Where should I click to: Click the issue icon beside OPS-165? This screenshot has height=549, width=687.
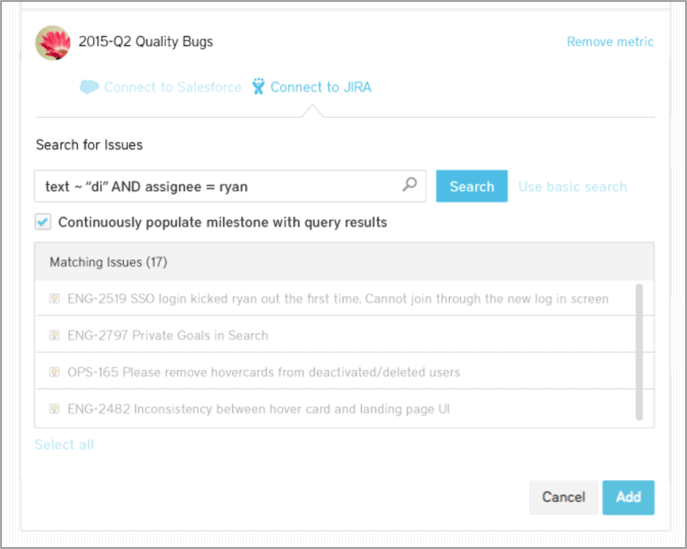pos(54,372)
